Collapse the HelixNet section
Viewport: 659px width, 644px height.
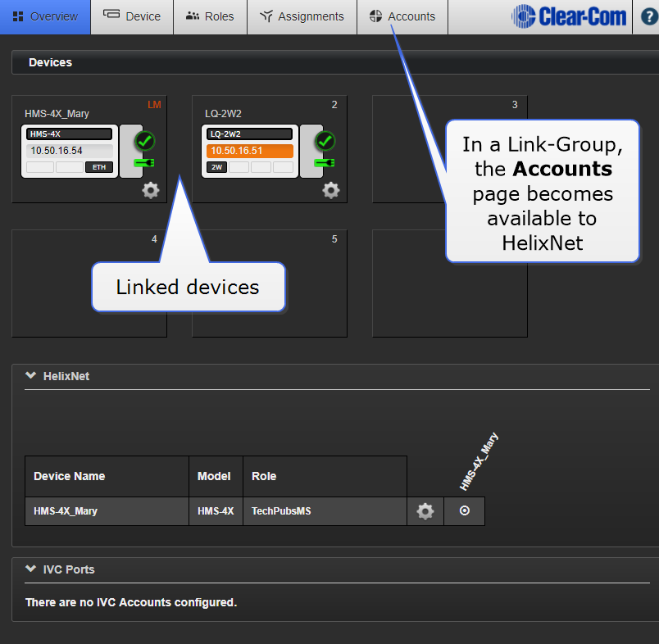click(x=31, y=375)
